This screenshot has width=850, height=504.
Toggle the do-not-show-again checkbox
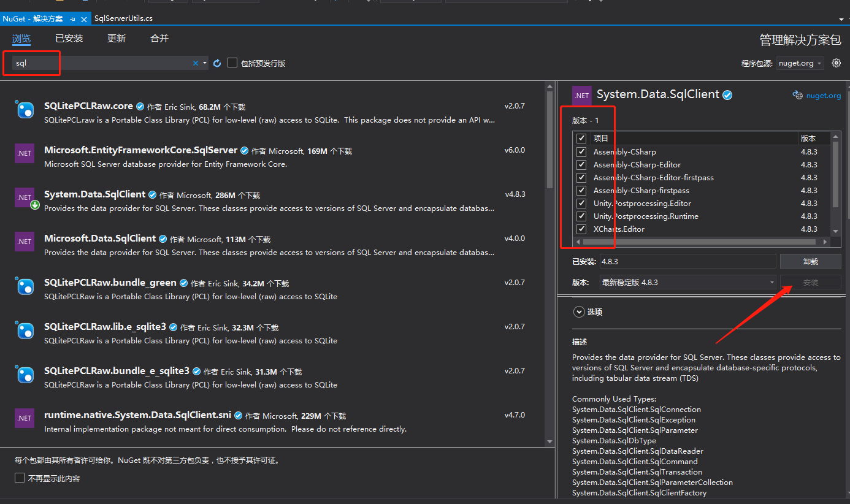pyautogui.click(x=20, y=478)
